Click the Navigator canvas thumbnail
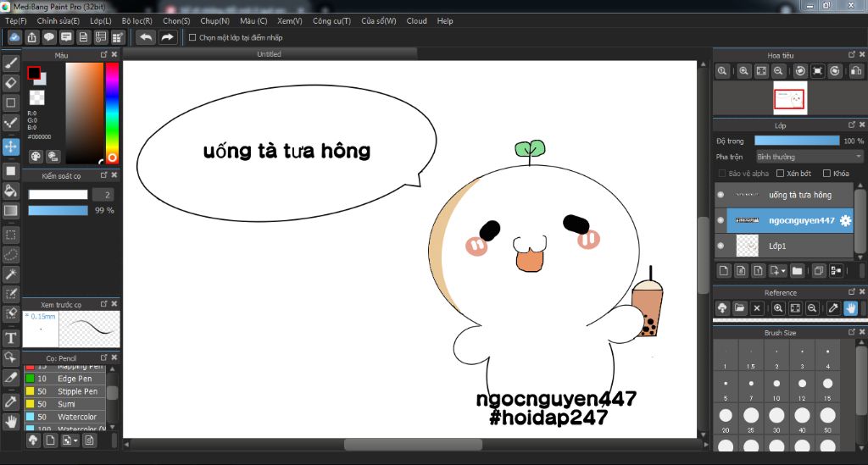This screenshot has height=465, width=868. [790, 98]
